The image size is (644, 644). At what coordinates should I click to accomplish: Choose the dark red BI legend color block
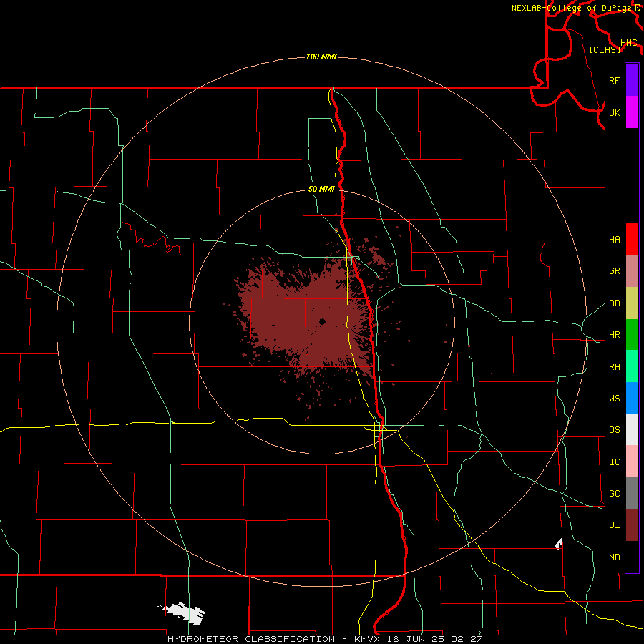point(632,525)
